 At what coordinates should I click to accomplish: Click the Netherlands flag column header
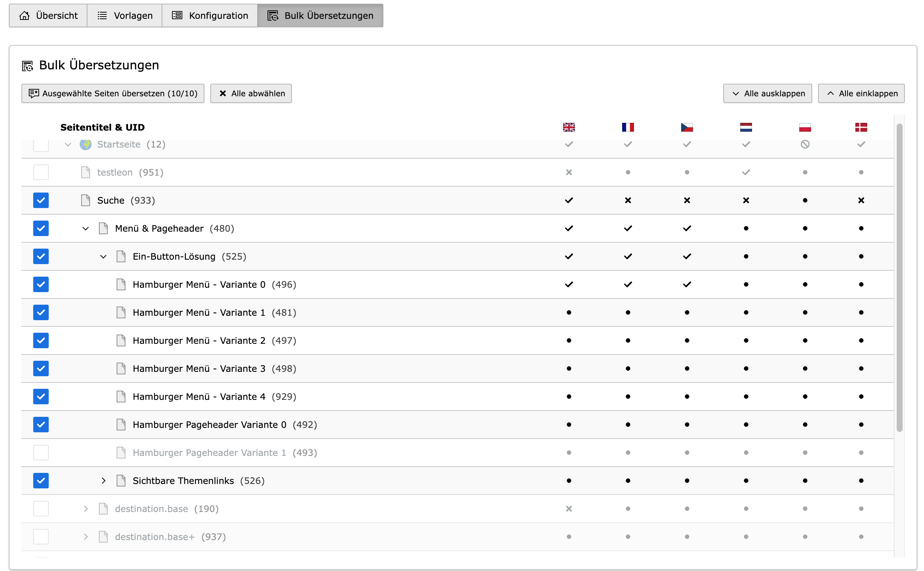click(x=746, y=127)
